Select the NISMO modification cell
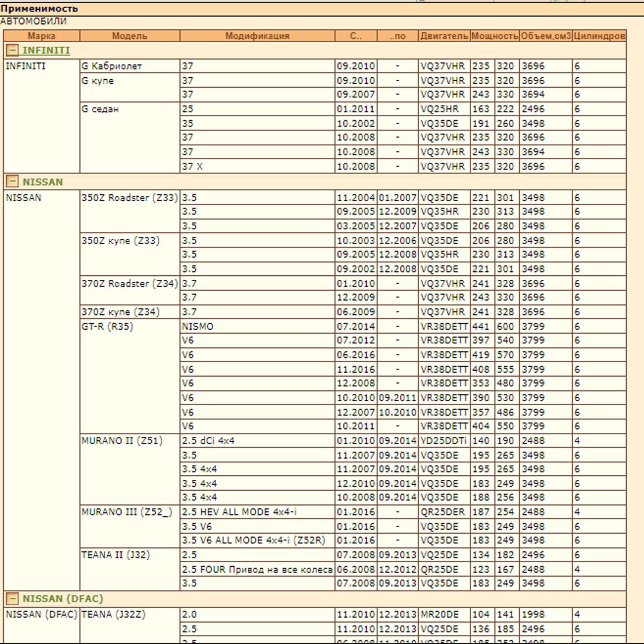644x644 pixels. (198, 326)
